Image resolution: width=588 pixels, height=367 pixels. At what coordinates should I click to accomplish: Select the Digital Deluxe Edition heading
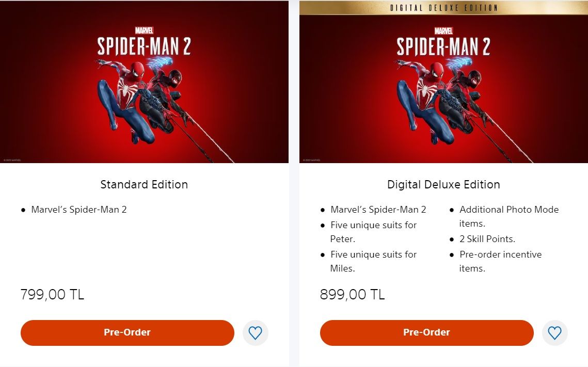click(x=443, y=184)
